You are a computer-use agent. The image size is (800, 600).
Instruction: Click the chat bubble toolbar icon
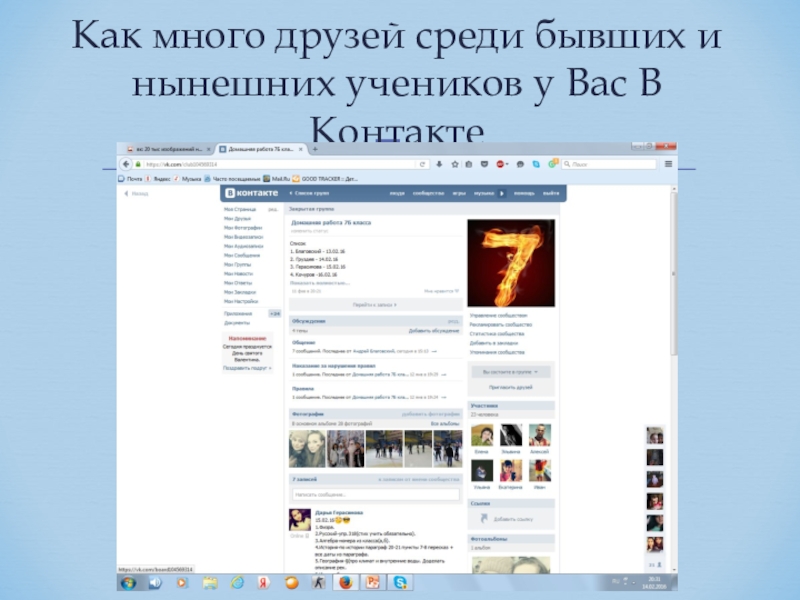[x=520, y=164]
